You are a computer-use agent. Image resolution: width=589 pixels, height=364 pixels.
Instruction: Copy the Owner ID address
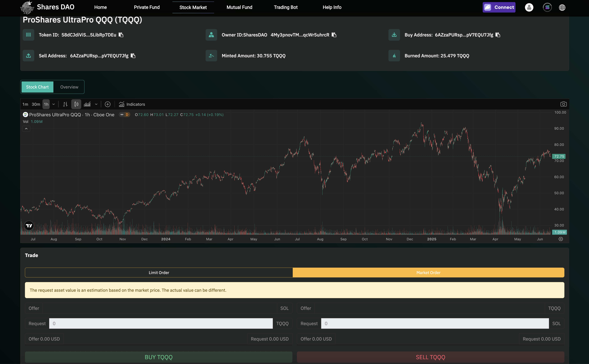(334, 35)
